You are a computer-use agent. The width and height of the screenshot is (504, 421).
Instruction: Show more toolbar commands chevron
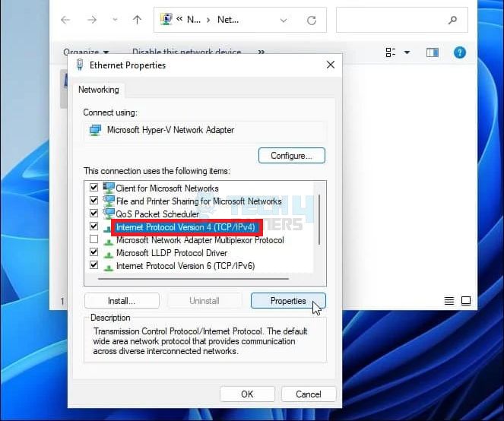pos(262,52)
